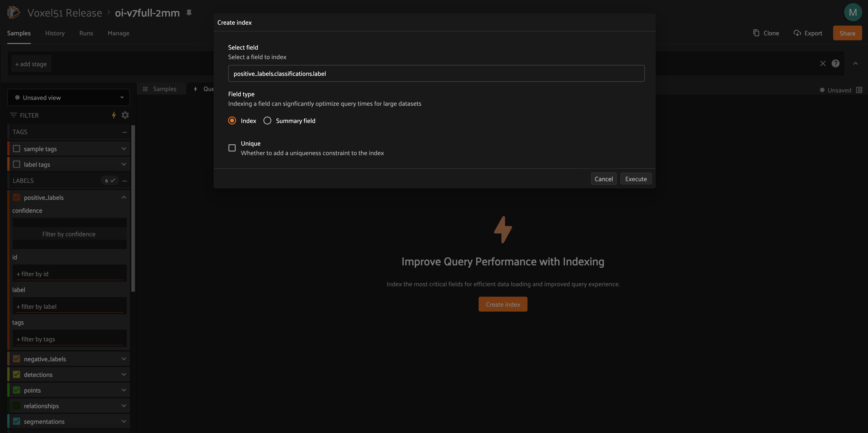Viewport: 868px width, 433px height.
Task: Click the split panel layout icon
Action: pyautogui.click(x=859, y=90)
